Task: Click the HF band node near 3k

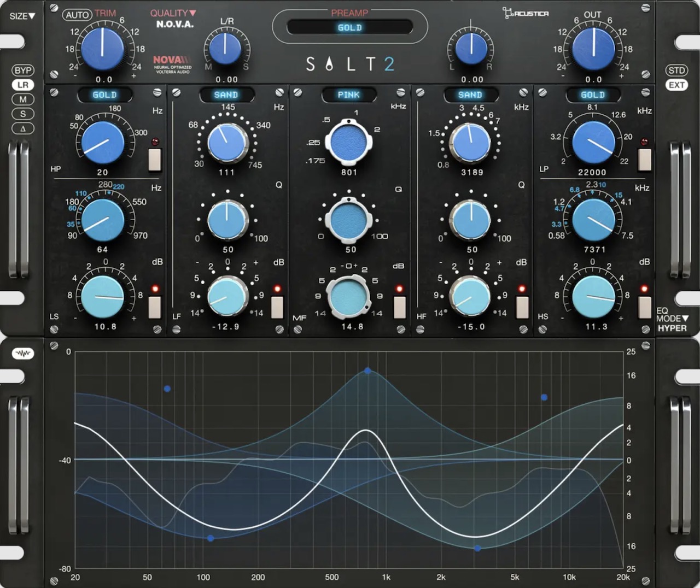Action: [478, 548]
